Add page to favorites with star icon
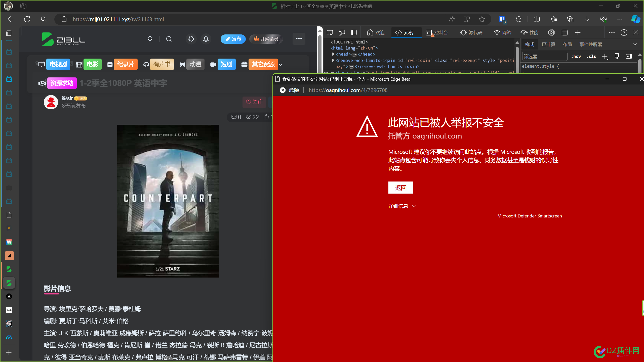Image resolution: width=644 pixels, height=362 pixels. 482,19
